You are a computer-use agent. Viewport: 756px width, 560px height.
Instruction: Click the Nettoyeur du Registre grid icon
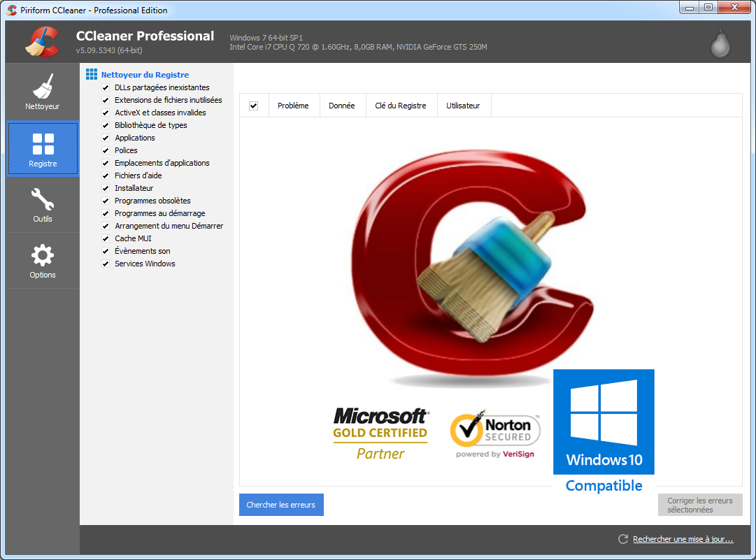tap(92, 74)
